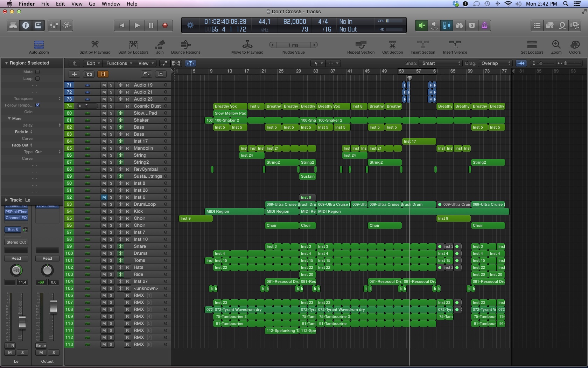Click the Auto Zoom icon
The width and height of the screenshot is (588, 368).
coord(39,45)
